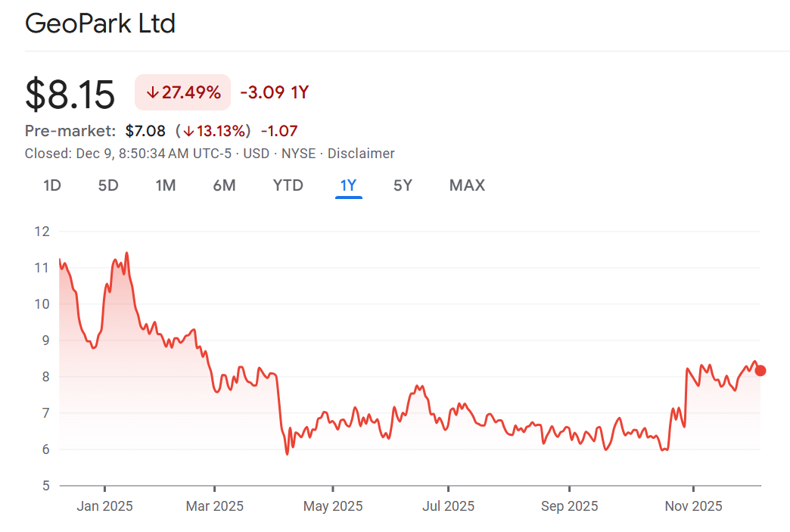Click the down arrow in 27.49% badge
The height and width of the screenshot is (532, 790).
click(x=152, y=93)
